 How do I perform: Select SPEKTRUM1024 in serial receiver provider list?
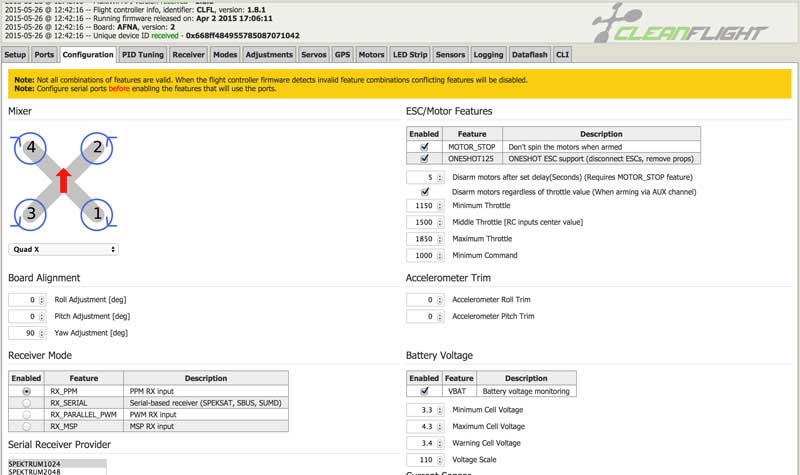[x=56, y=464]
